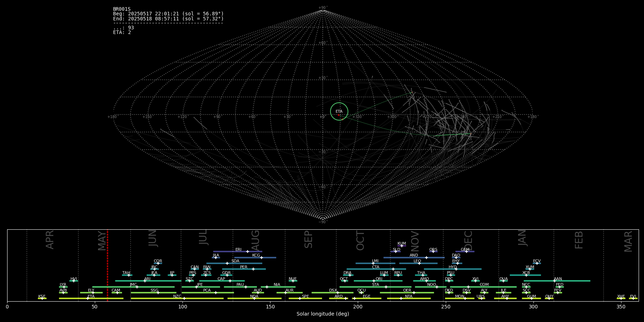Screen dimensions: 644x322
Task: Click the NUE shower label
Action: coord(293,279)
